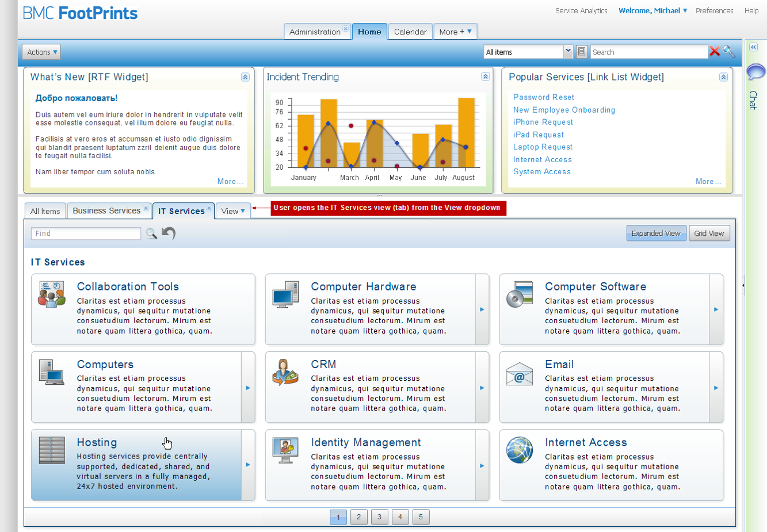Image resolution: width=767 pixels, height=532 pixels.
Task: Click the August bar in Incident Trending chart
Action: [x=466, y=132]
